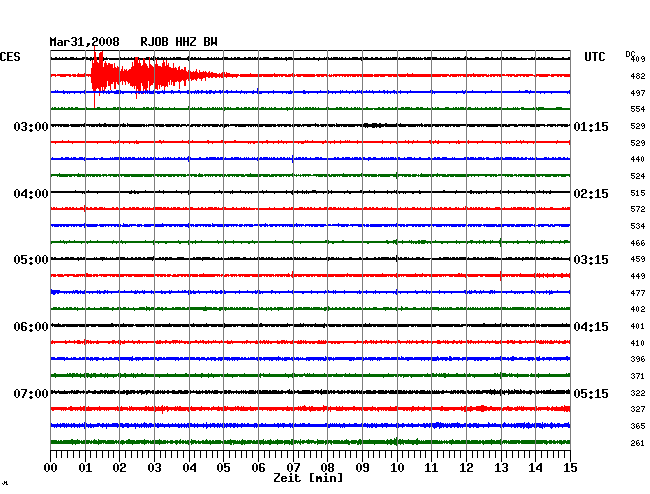Viewport: 650px width, 494px height.
Task: Click the station label RJOB HHZ BW
Action: click(179, 42)
